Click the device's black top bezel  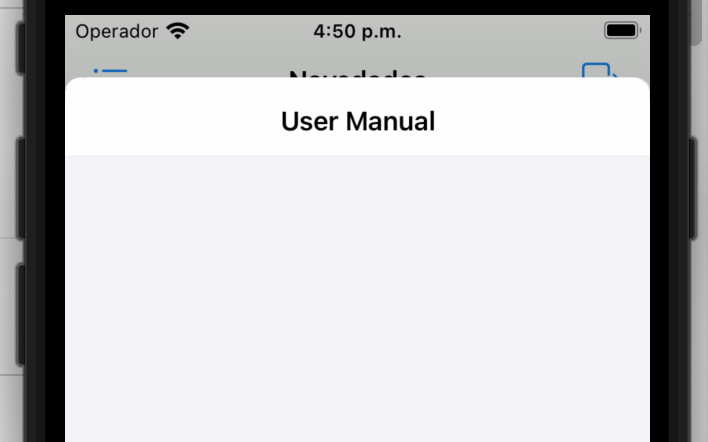[357, 7]
